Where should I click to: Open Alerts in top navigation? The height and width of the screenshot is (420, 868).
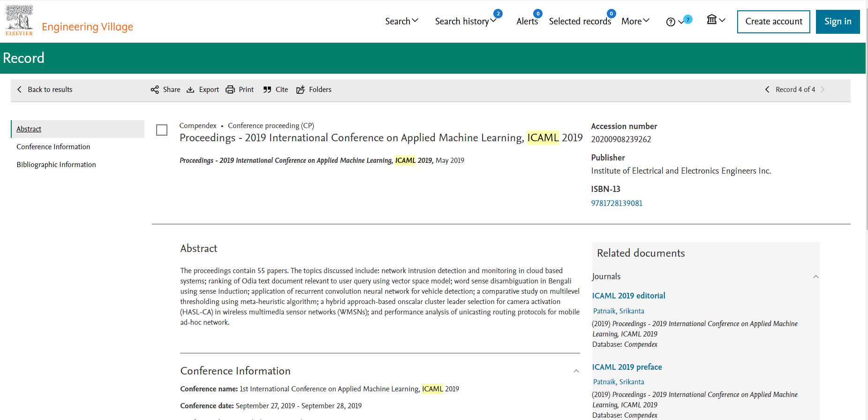(x=527, y=21)
